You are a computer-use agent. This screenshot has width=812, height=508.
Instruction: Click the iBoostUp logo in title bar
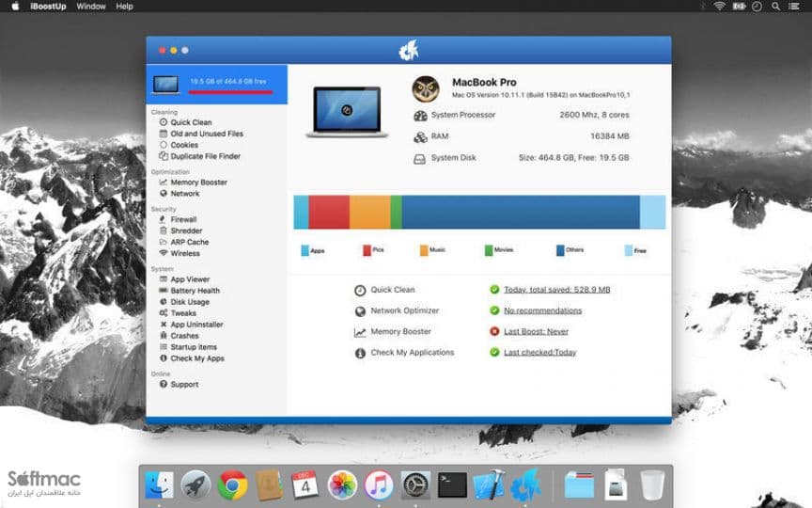tap(409, 50)
